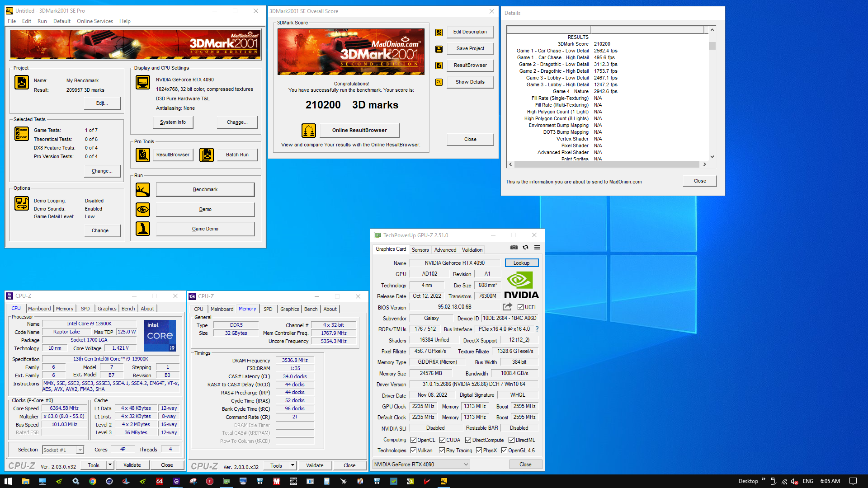
Task: Toggle the OpenCL checkbox
Action: tap(413, 440)
